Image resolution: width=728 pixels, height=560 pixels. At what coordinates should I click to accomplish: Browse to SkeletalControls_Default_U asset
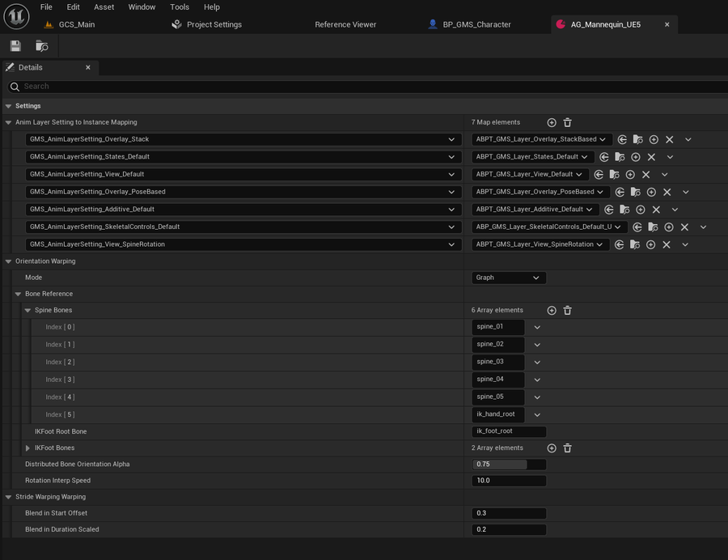[x=654, y=227]
